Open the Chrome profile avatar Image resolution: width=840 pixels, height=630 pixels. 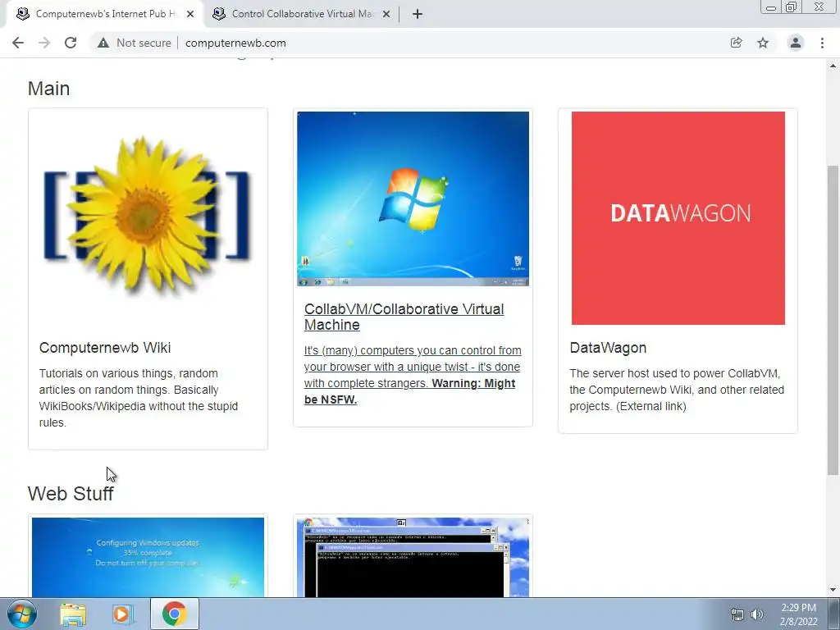coord(796,43)
